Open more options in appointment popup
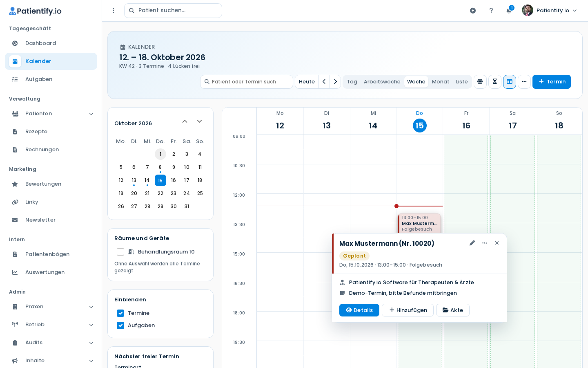 (485, 243)
